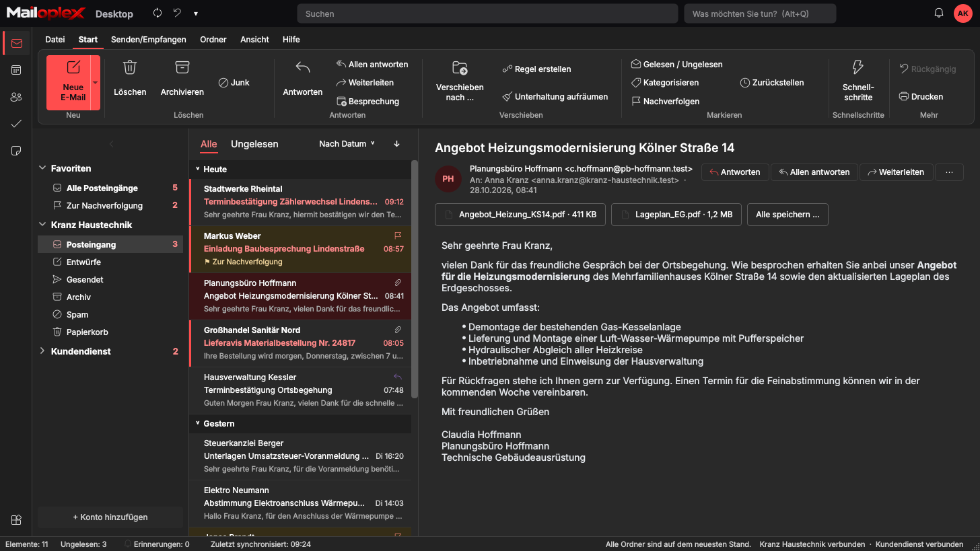
Task: Reverse sort order with the arrow
Action: (396, 144)
